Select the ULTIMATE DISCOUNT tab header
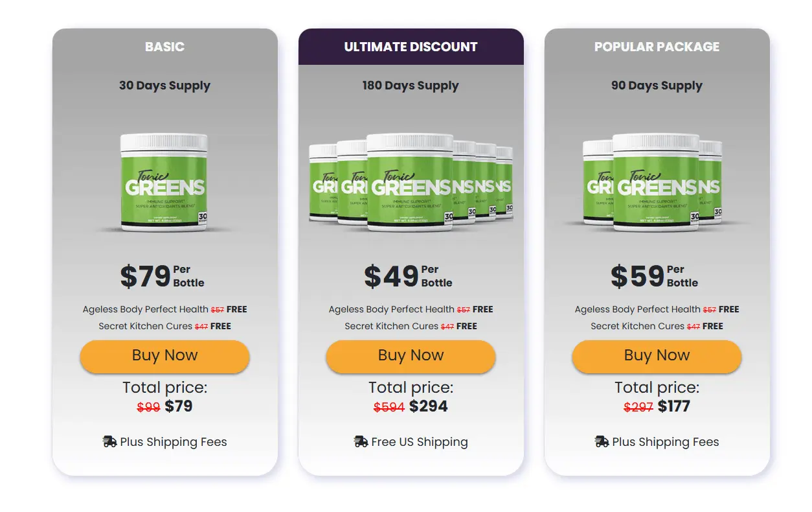This screenshot has width=812, height=512. coord(410,46)
